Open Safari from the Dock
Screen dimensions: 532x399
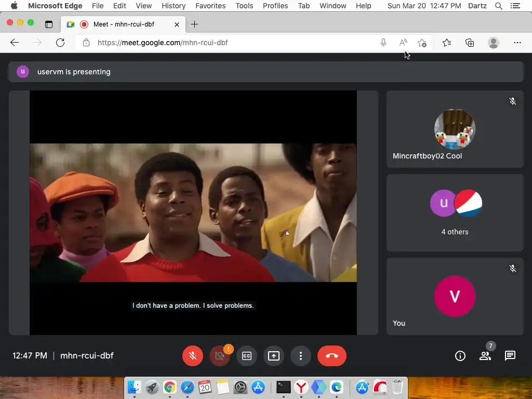[187, 387]
